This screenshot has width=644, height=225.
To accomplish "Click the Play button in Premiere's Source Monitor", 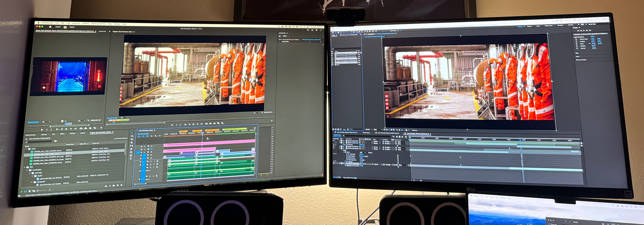I will [x=66, y=129].
